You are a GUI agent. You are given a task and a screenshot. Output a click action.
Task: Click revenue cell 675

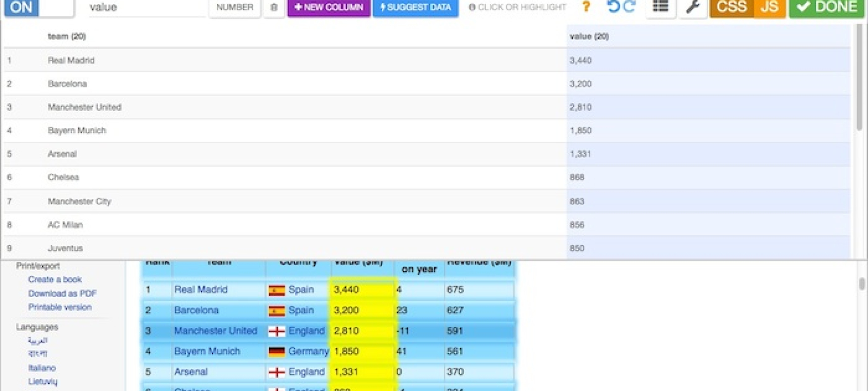click(x=479, y=289)
